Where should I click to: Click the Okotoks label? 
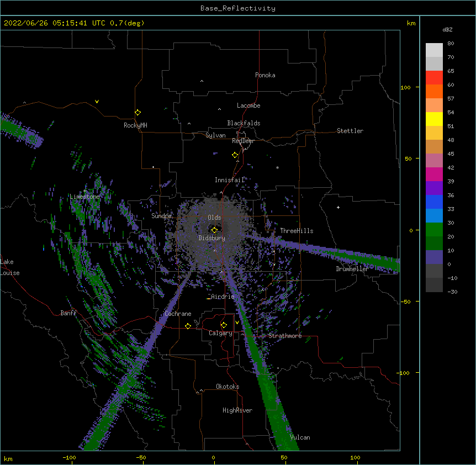(228, 387)
